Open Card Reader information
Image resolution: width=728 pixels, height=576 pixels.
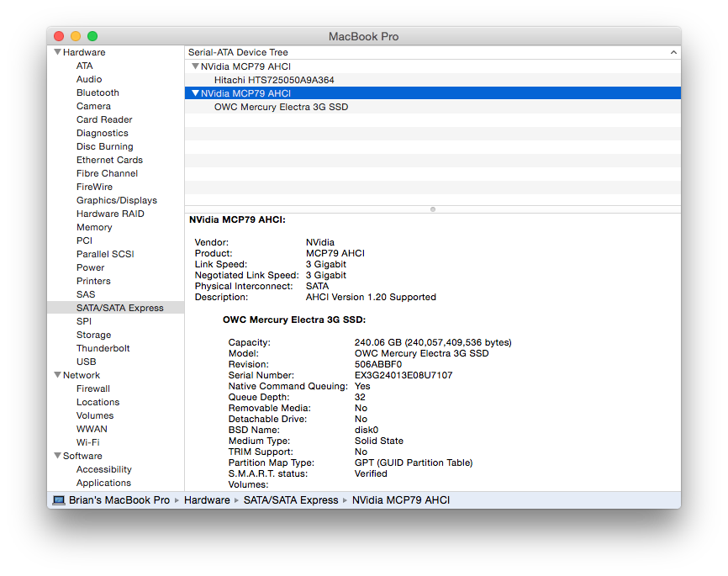104,120
